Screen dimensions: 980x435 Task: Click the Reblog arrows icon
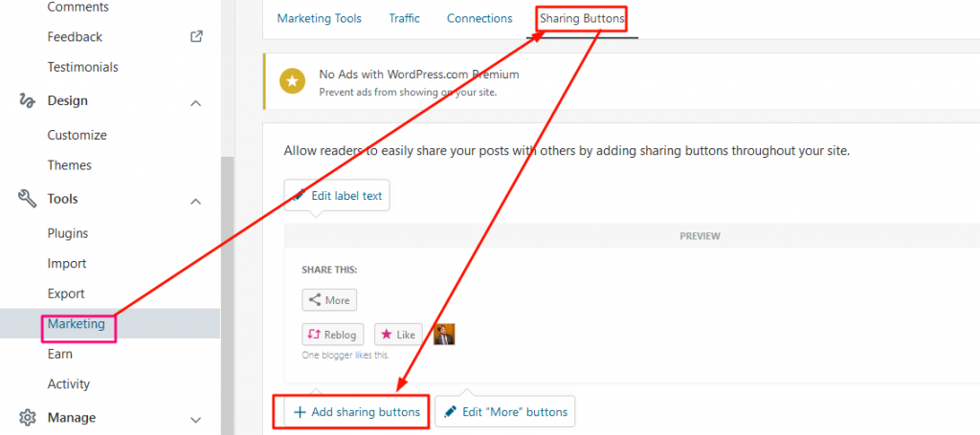[x=314, y=335]
